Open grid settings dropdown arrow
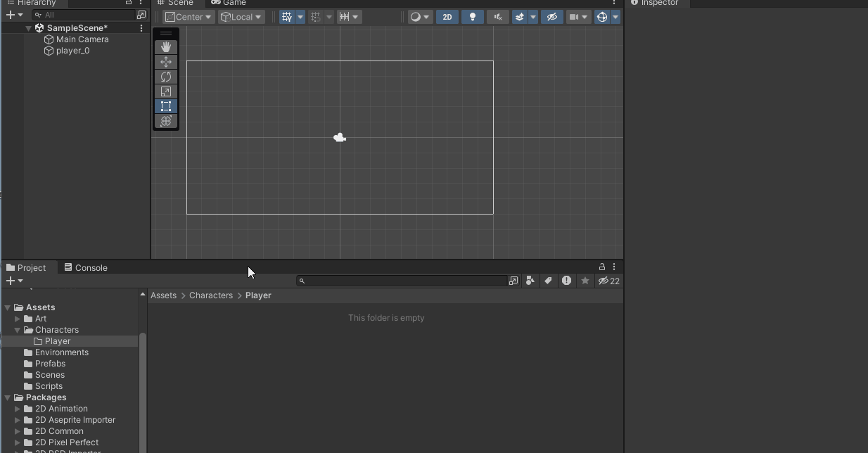This screenshot has height=453, width=868. [300, 17]
